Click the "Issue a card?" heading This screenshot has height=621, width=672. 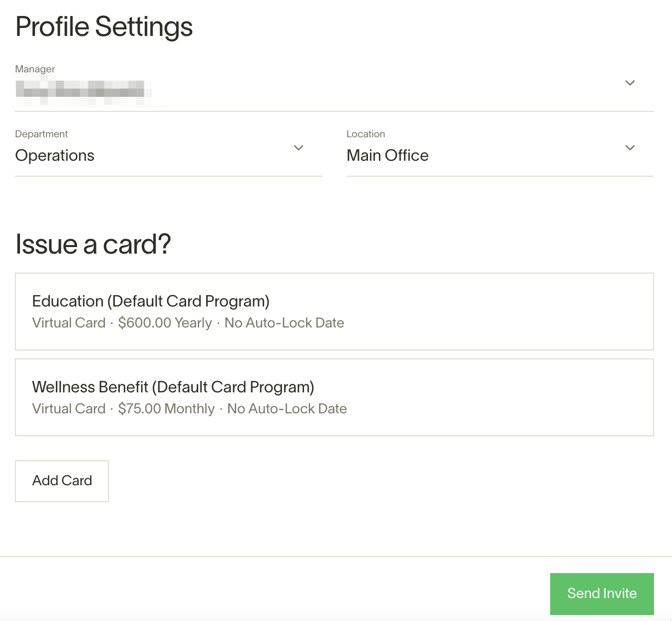click(x=93, y=245)
